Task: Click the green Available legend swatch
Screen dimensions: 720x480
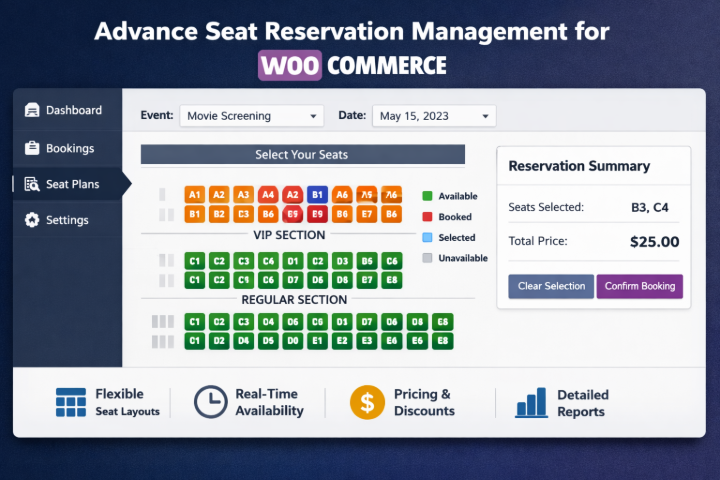Action: pos(427,196)
